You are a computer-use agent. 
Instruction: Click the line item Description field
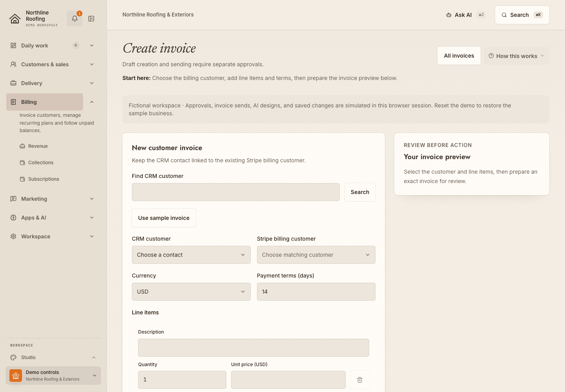253,348
